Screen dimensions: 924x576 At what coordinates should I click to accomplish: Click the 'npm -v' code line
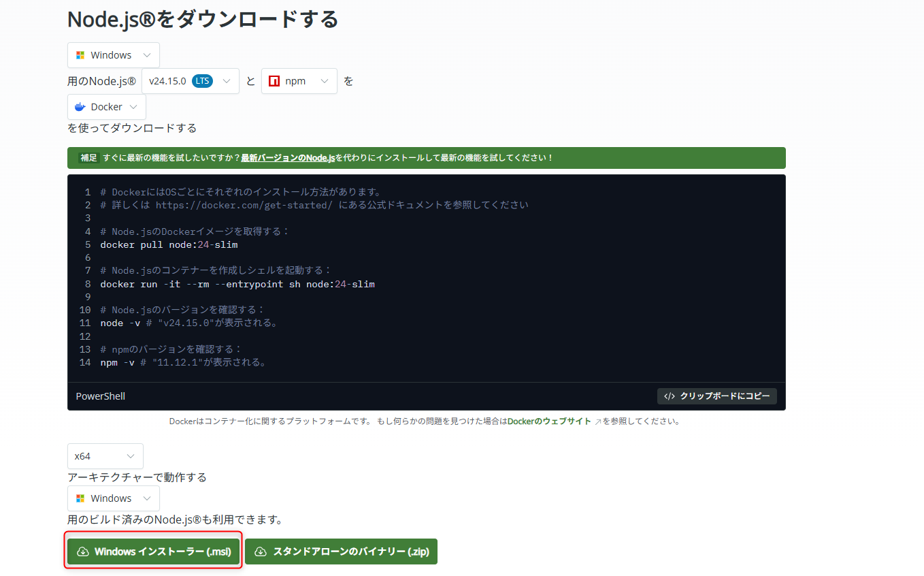point(183,362)
